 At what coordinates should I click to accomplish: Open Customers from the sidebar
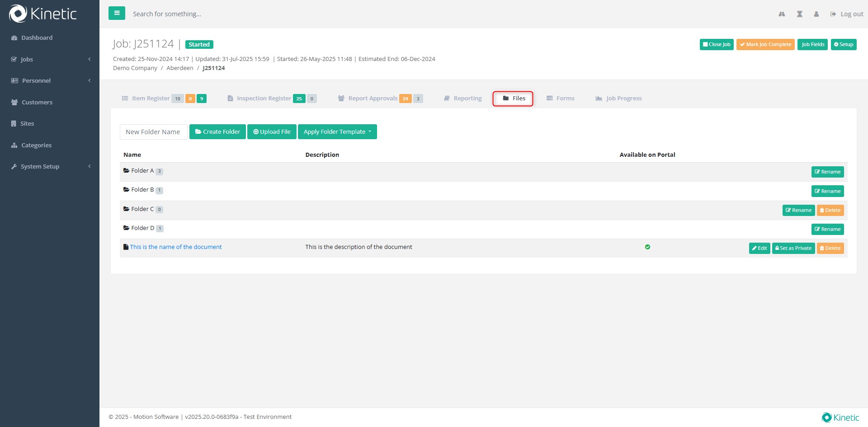(x=32, y=102)
